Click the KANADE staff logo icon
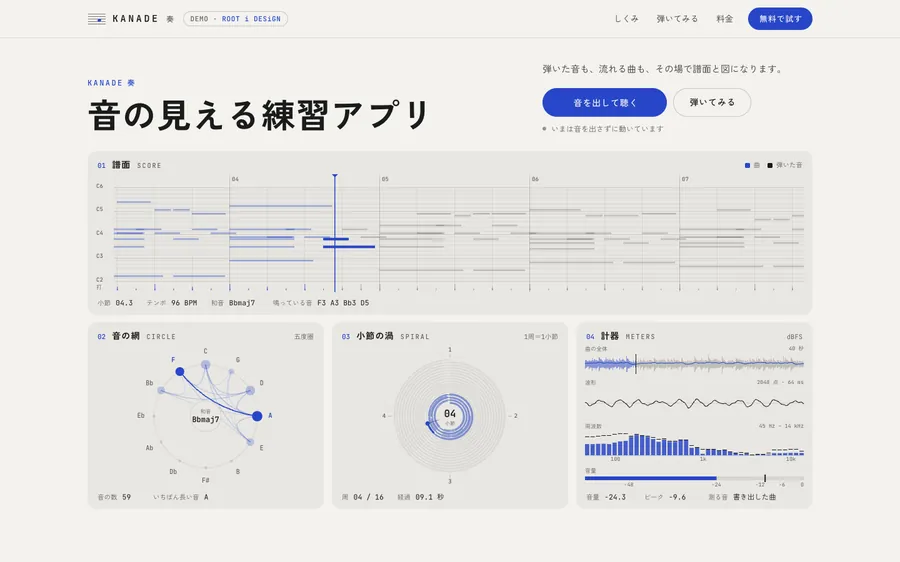 pyautogui.click(x=96, y=19)
